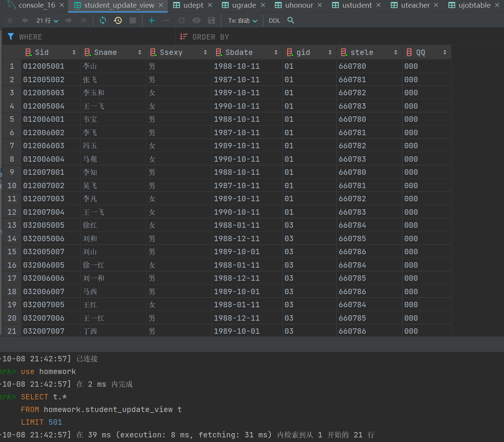Select name cell 刘一和
Viewport: 504px width, 442px height.
coord(113,278)
